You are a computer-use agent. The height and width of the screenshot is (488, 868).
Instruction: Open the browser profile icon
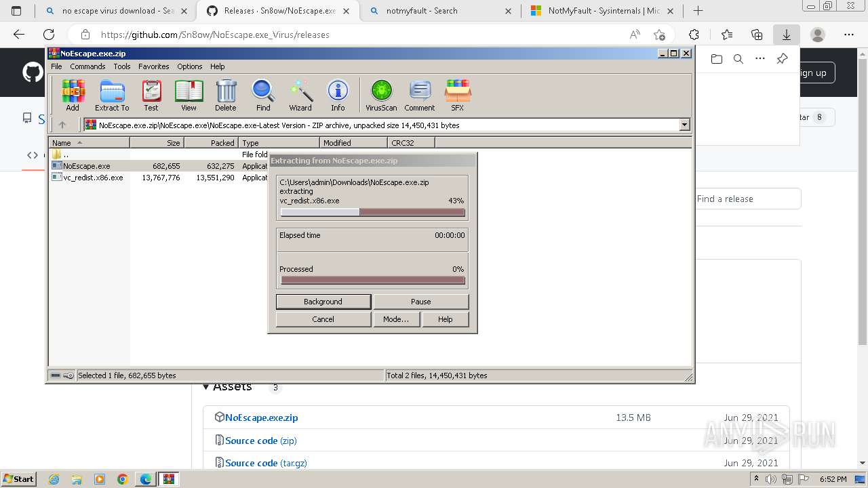818,35
